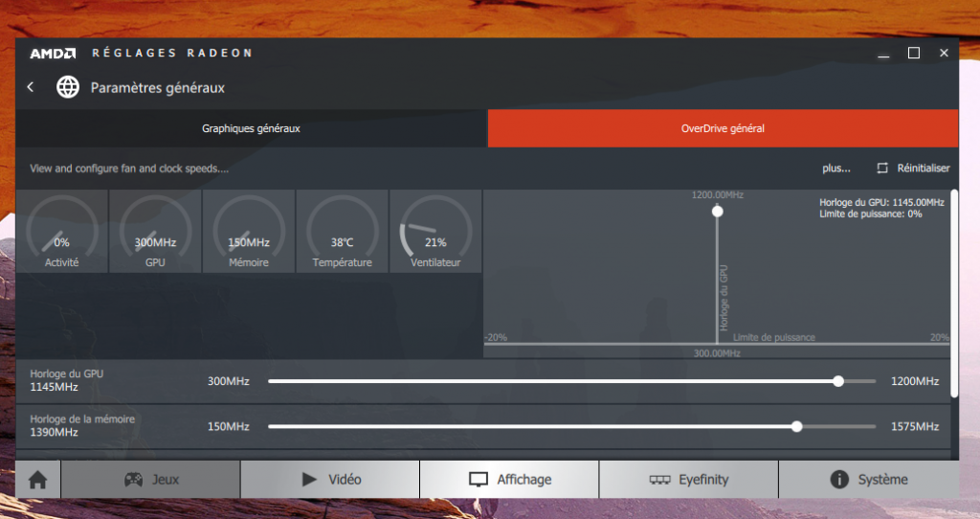Click the AMD logo

(x=54, y=54)
